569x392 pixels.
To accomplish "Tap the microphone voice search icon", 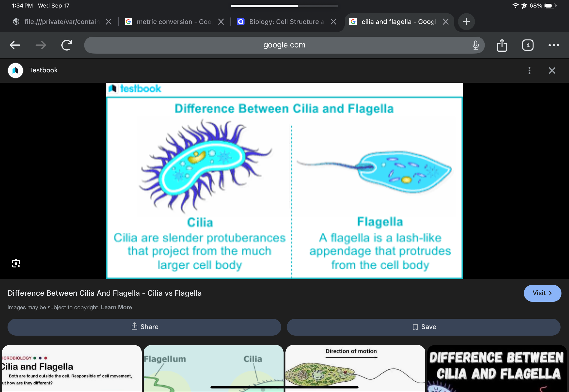I will click(x=475, y=45).
